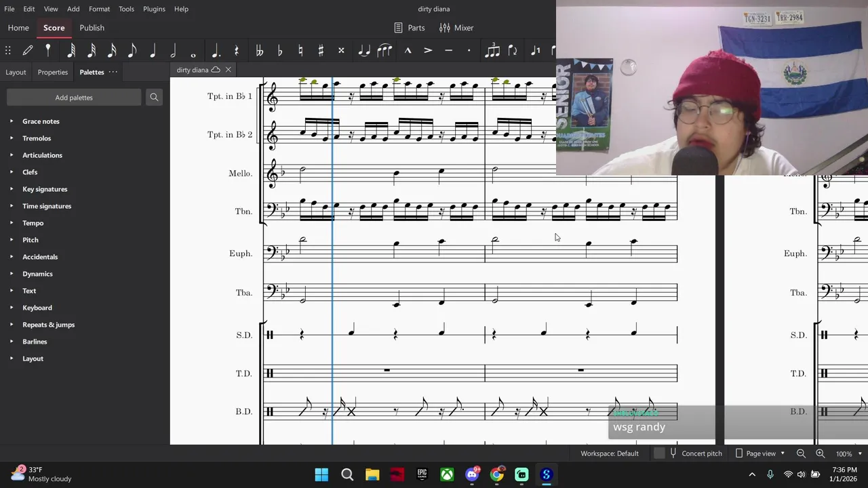Open File Explorer from taskbar
Viewport: 868px width, 488px height.
(372, 474)
